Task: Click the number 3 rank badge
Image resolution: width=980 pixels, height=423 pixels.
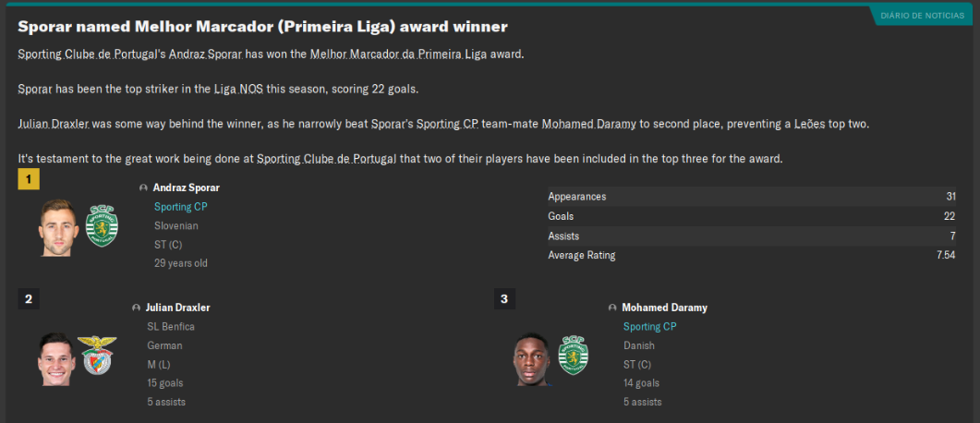Action: (x=503, y=298)
